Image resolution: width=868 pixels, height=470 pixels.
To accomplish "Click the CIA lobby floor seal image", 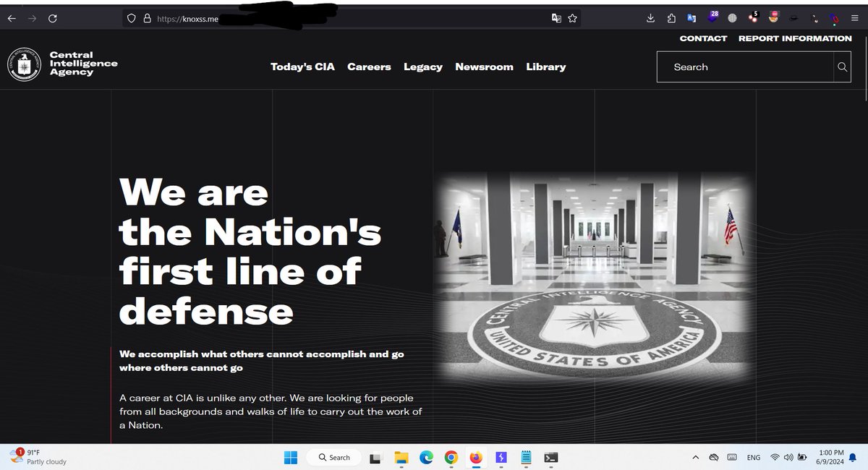I will coord(593,277).
